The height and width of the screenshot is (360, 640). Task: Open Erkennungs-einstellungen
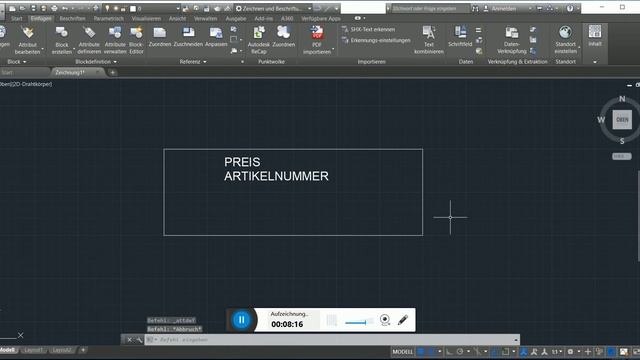[x=376, y=40]
